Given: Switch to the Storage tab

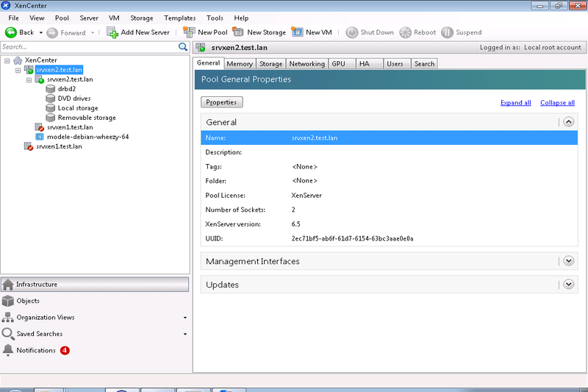Looking at the screenshot, I should point(270,64).
